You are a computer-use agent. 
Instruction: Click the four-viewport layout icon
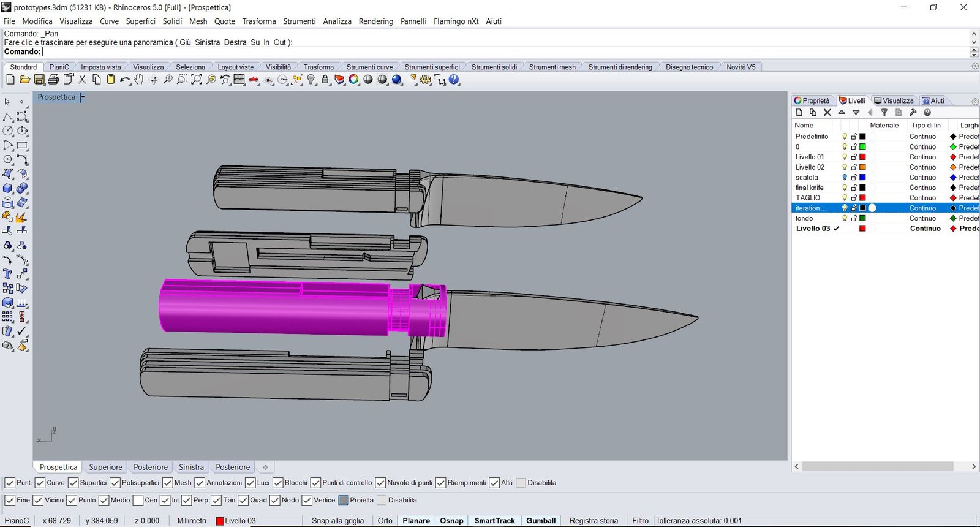point(239,80)
